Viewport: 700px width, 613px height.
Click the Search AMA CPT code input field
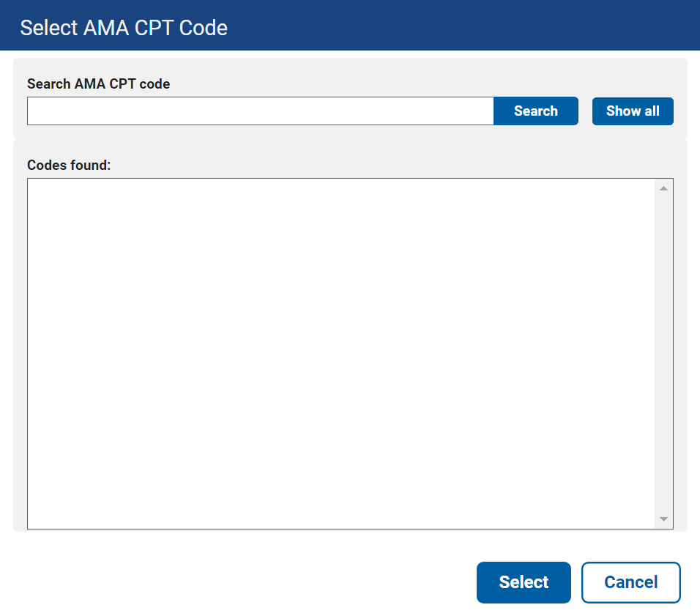260,111
